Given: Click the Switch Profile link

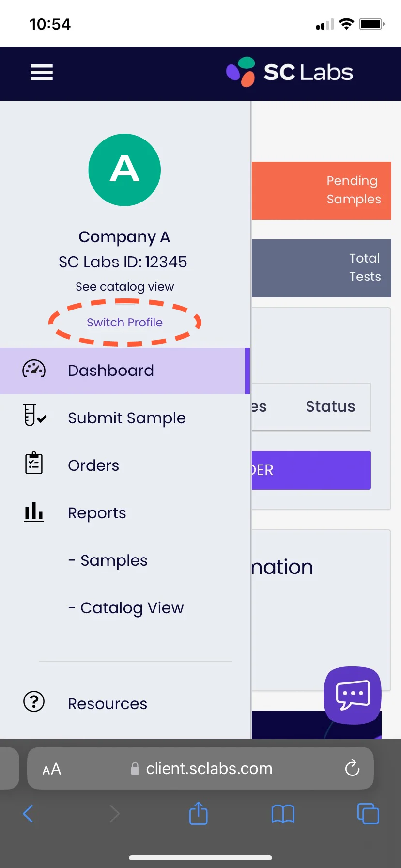Looking at the screenshot, I should (124, 322).
